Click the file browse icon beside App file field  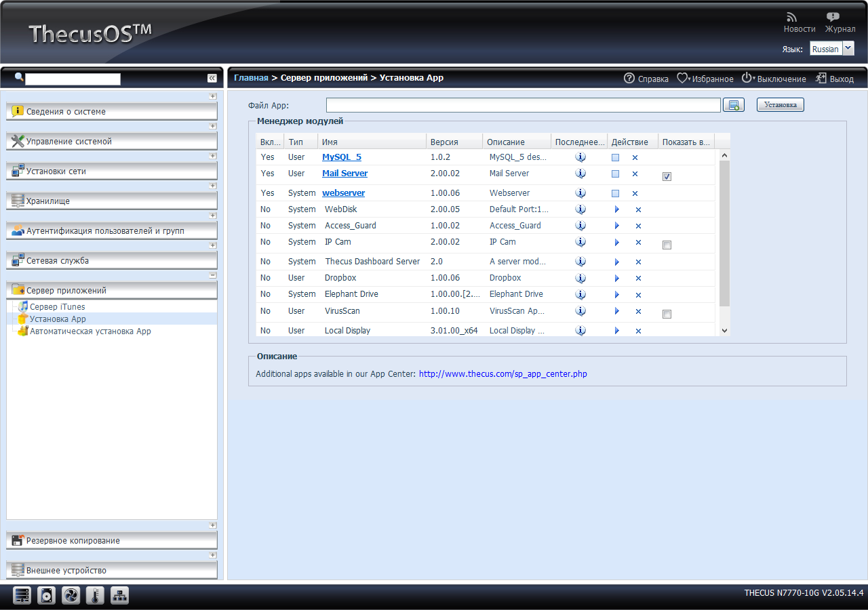pos(734,105)
